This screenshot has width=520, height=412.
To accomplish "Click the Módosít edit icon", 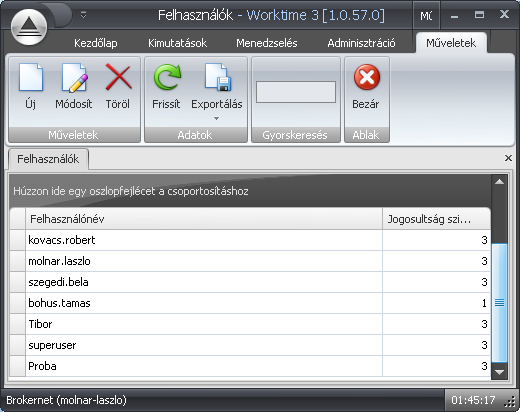I will [x=74, y=78].
